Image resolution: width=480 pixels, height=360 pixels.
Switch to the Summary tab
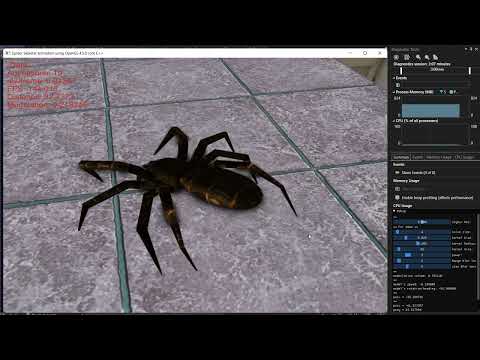click(x=401, y=157)
